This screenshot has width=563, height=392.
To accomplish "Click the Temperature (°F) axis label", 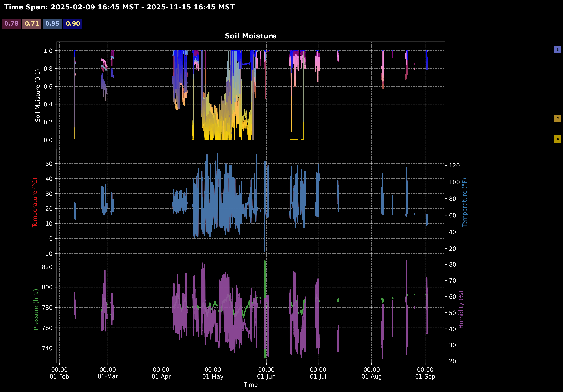I will pyautogui.click(x=464, y=203).
